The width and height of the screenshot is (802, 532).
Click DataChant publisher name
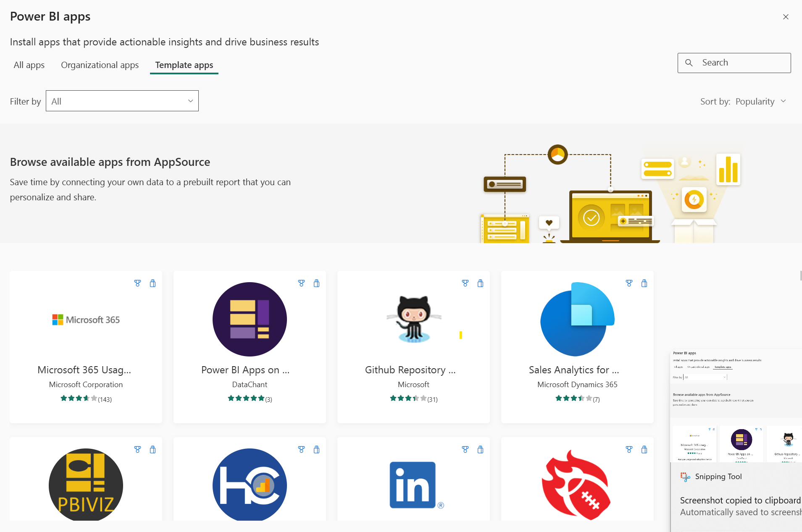(250, 385)
